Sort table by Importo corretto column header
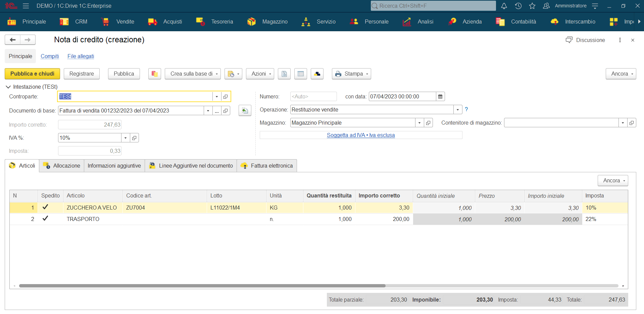The height and width of the screenshot is (314, 644). [384, 196]
